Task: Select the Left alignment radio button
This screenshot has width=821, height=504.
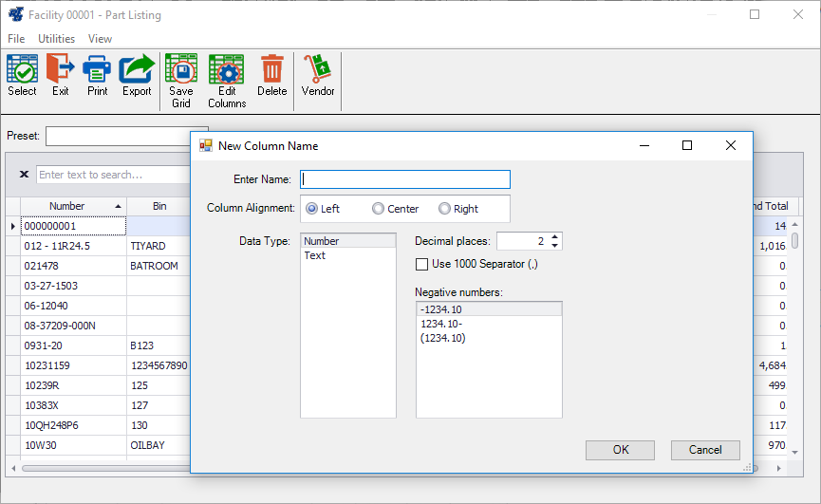Action: [x=311, y=209]
